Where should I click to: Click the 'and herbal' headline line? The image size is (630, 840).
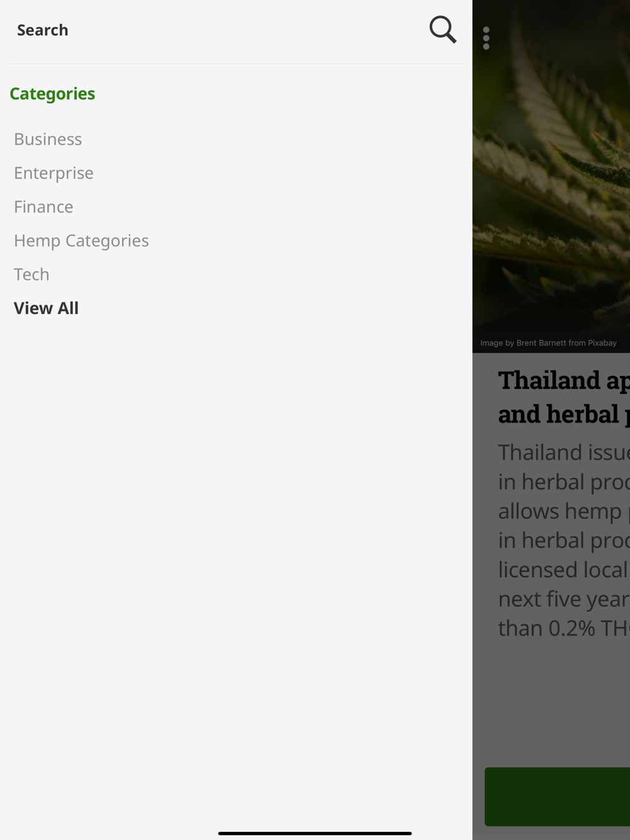tap(564, 414)
